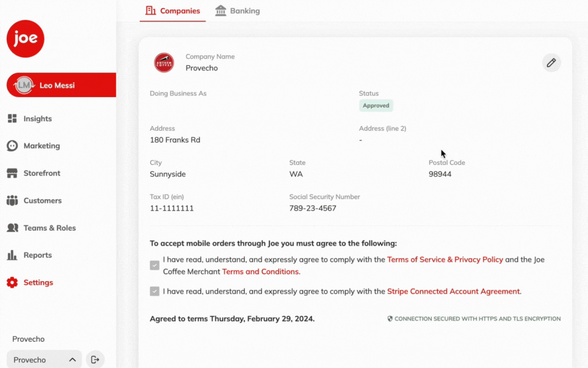The image size is (588, 368).
Task: Open Stripe Connected Account Agreement link
Action: coord(453,291)
